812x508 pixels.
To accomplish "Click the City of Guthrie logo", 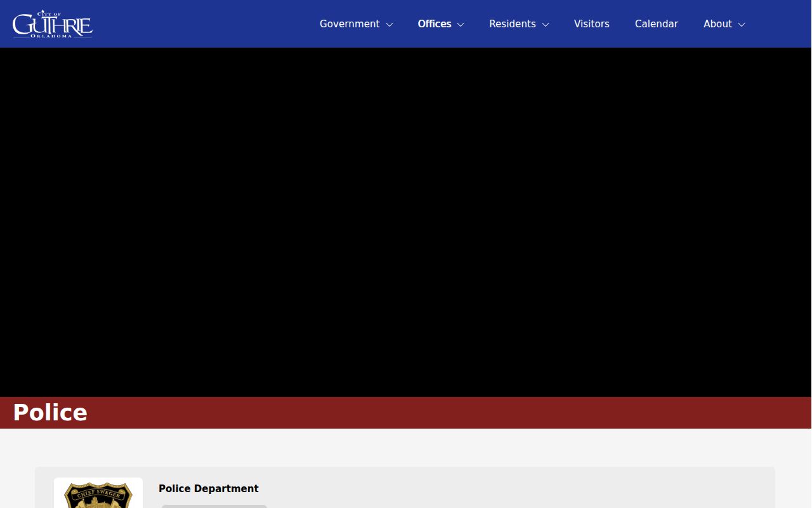I will pyautogui.click(x=53, y=24).
